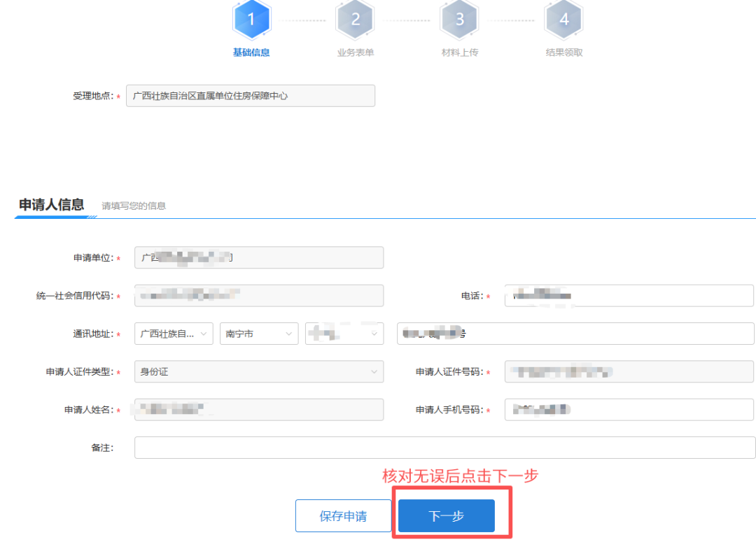Select the 基础信息 step label
This screenshot has height=542, width=756.
251,52
